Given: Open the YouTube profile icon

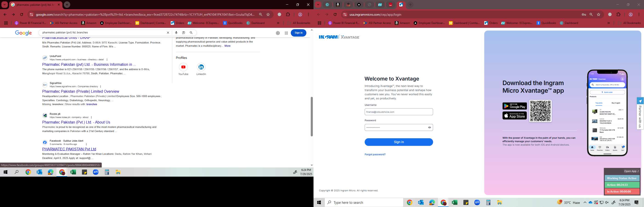Looking at the screenshot, I should [x=183, y=67].
